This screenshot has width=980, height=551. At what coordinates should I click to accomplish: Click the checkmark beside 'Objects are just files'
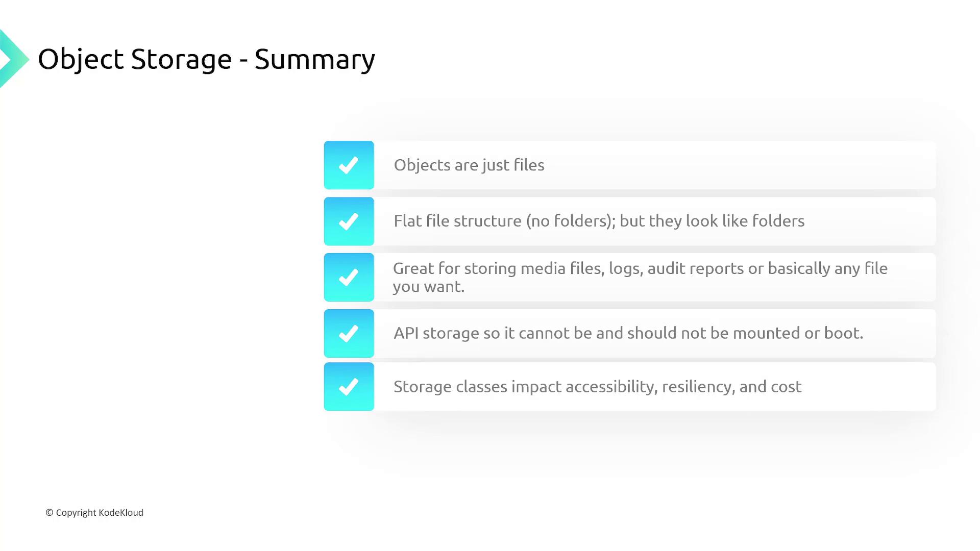coord(349,165)
